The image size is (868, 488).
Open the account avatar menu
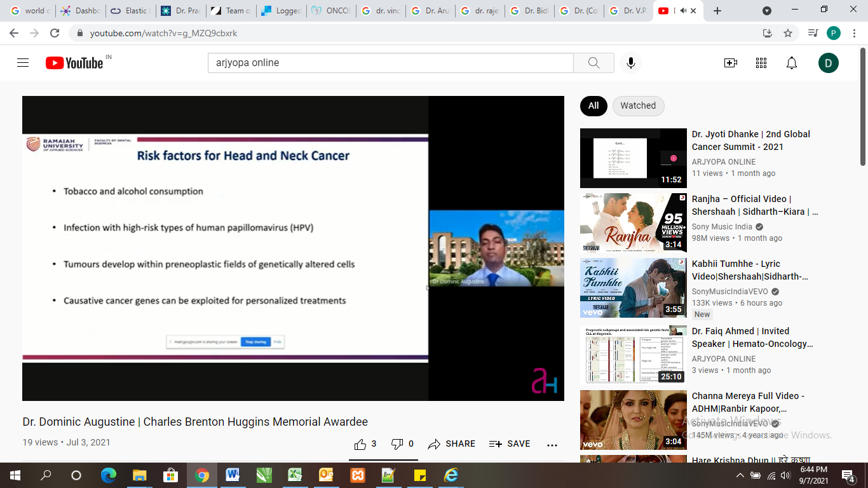[828, 63]
